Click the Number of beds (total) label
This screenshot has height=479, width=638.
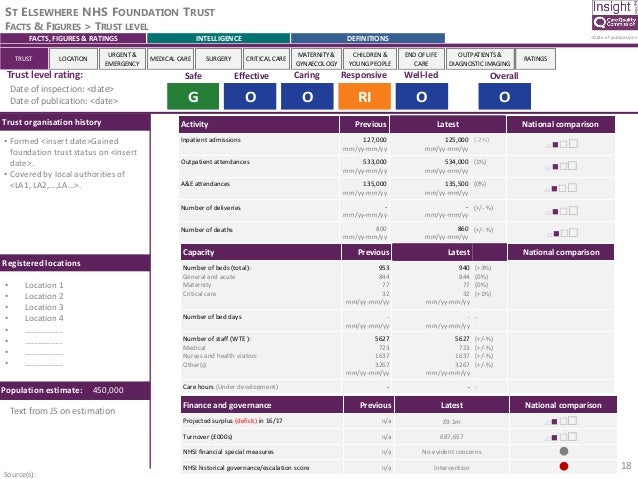click(216, 268)
